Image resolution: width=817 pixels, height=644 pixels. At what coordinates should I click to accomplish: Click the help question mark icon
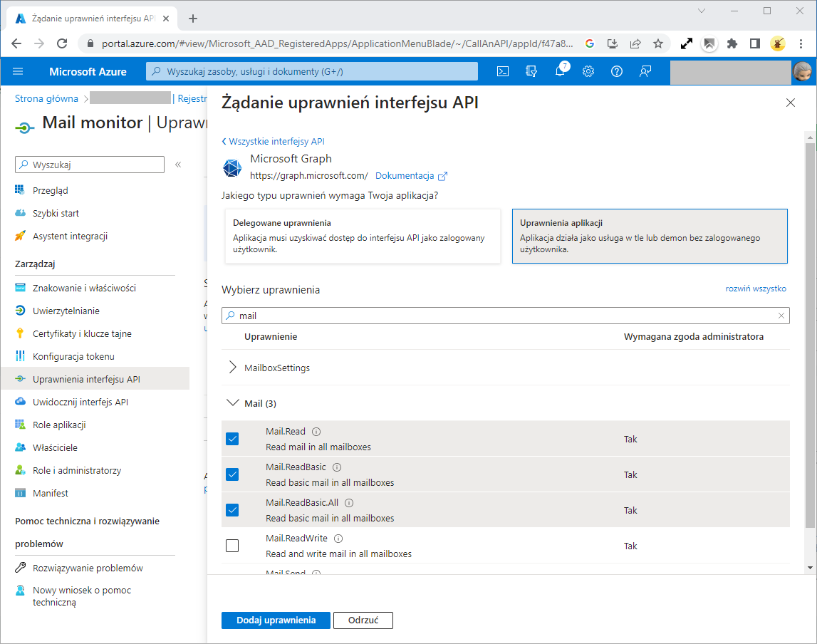[x=617, y=71]
